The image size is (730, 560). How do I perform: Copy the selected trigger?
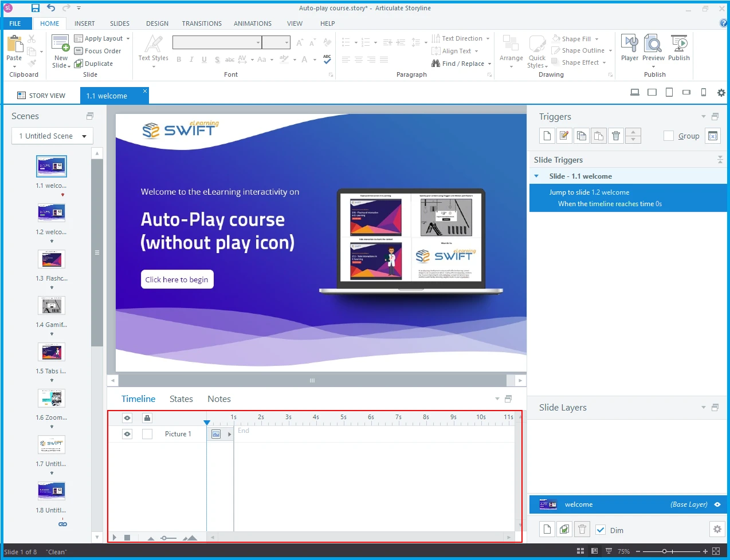(x=582, y=136)
